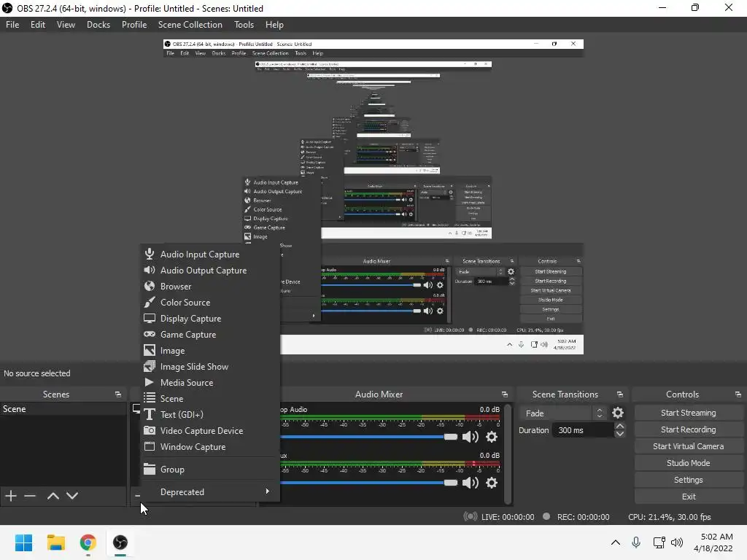Click the REC: 00:00:00 status

pyautogui.click(x=583, y=517)
